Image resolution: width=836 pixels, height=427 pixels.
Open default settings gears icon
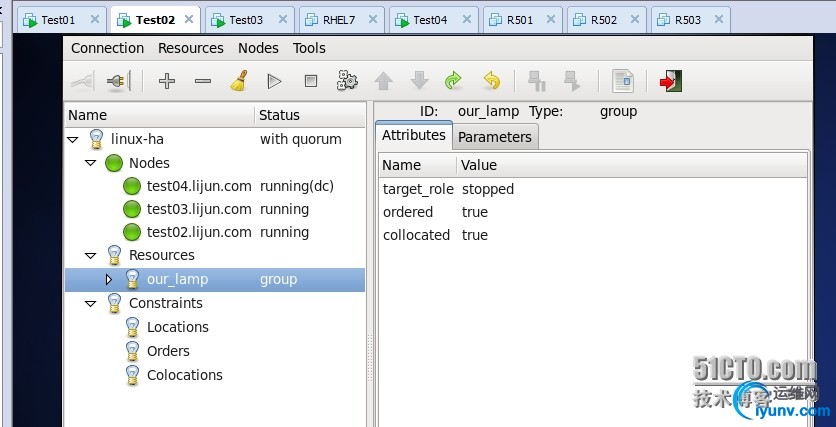347,81
